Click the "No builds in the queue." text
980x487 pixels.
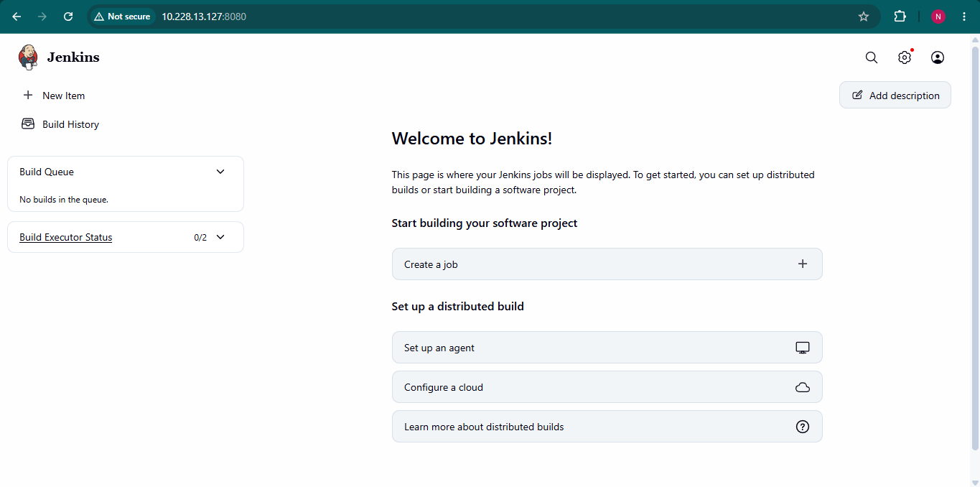click(64, 200)
